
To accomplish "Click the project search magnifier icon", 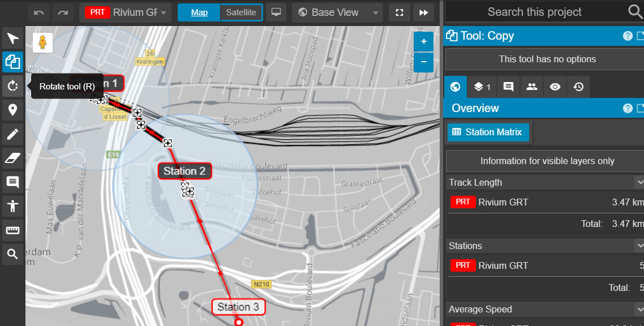I will click(635, 12).
